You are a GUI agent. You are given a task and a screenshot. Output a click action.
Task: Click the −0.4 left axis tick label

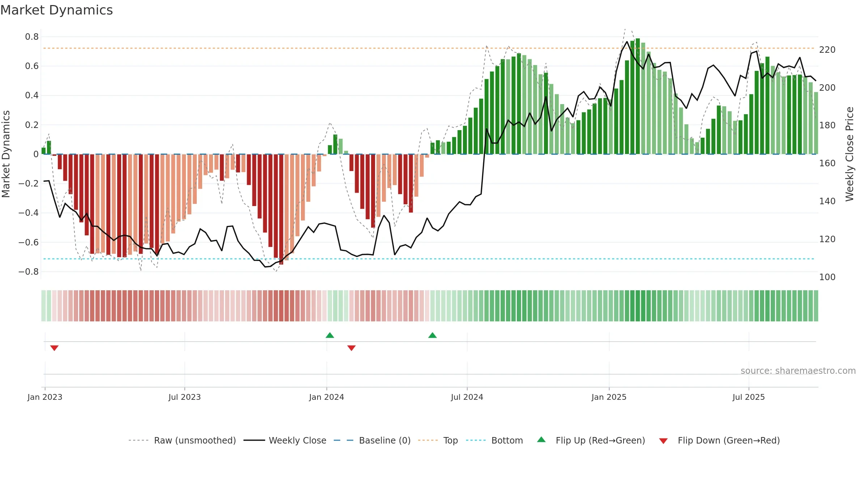pos(29,213)
